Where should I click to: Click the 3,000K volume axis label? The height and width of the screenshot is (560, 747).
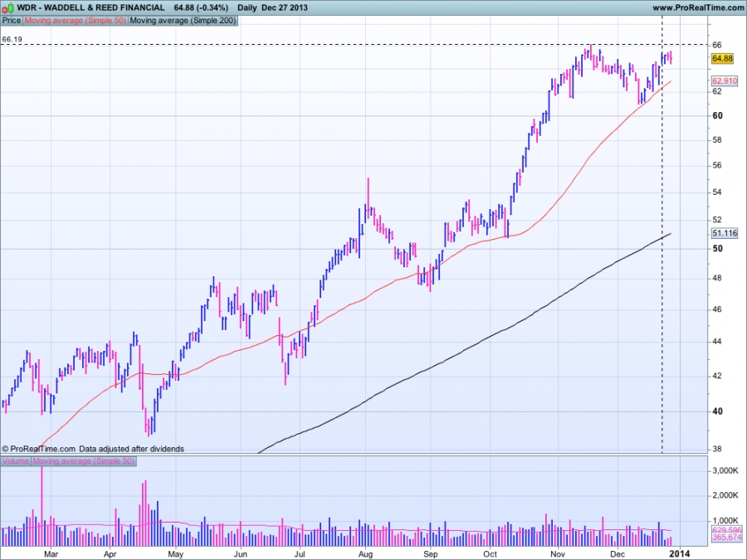tap(725, 470)
